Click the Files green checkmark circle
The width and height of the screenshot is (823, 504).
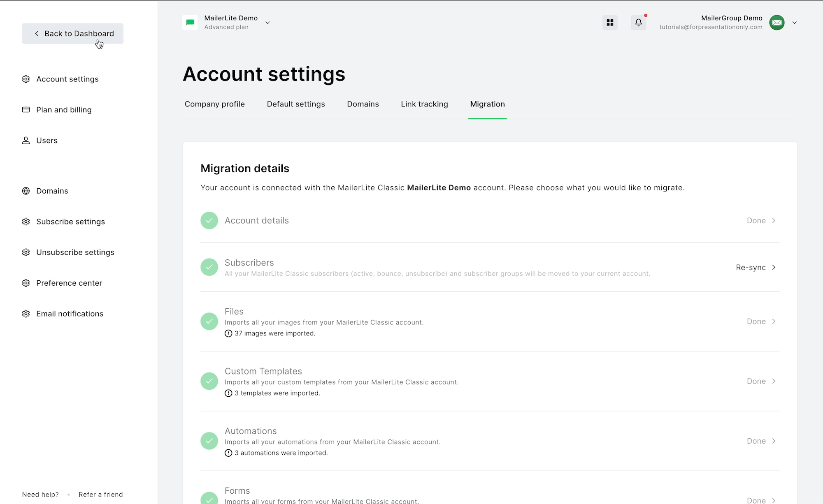tap(209, 321)
